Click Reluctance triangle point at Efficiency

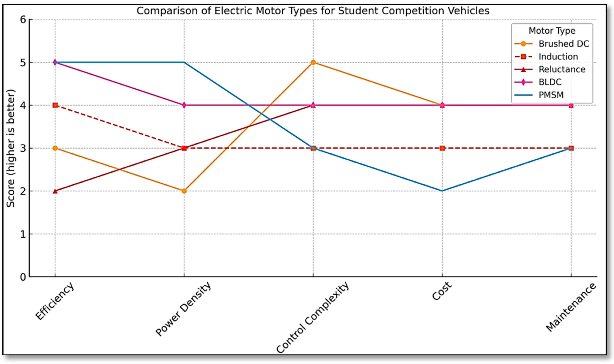click(55, 191)
